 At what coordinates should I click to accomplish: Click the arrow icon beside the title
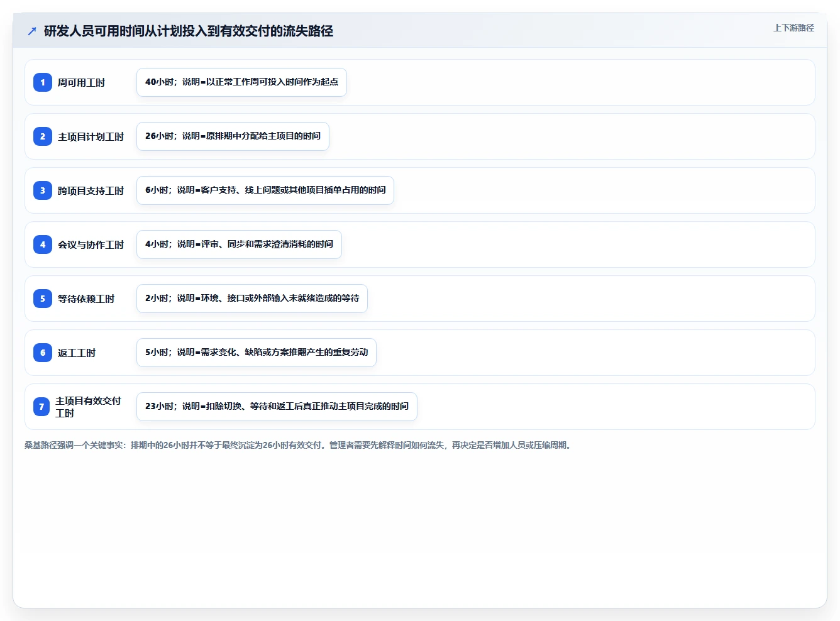32,31
